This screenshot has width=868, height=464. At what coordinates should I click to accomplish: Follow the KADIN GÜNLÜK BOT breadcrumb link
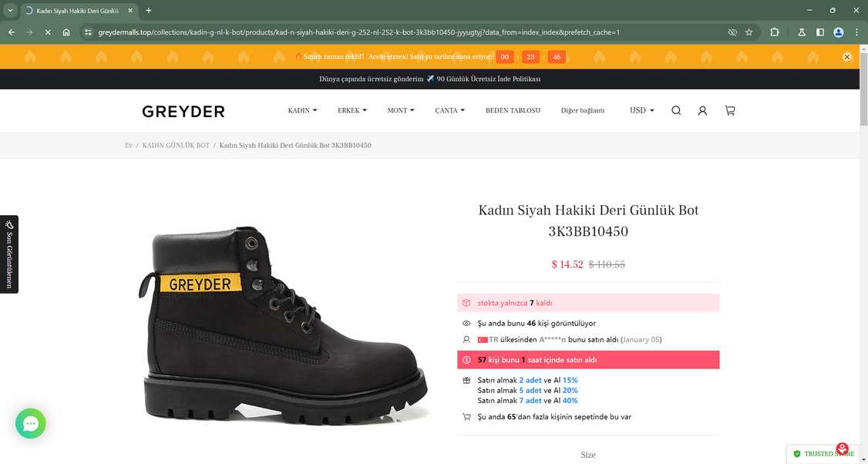pos(176,145)
